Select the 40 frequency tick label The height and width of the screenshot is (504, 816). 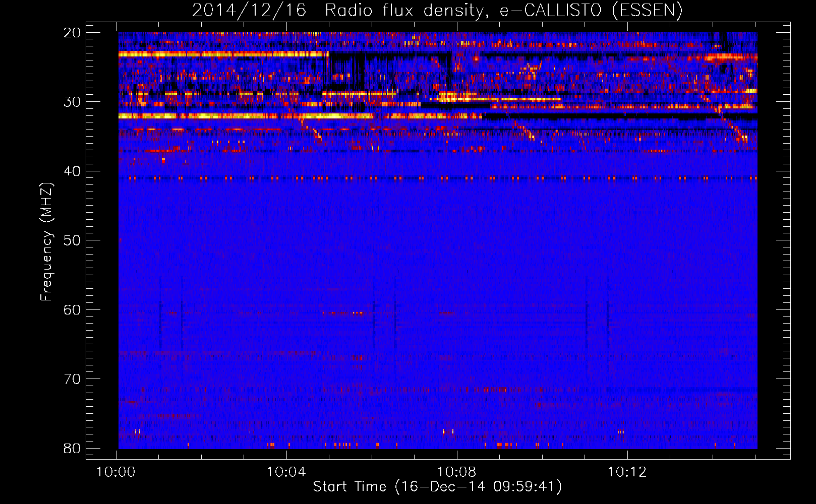[72, 171]
